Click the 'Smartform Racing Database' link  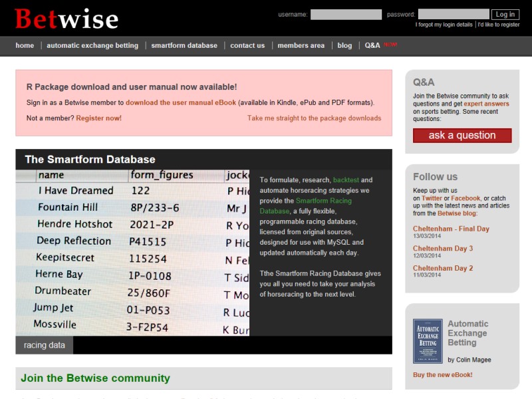pyautogui.click(x=306, y=206)
